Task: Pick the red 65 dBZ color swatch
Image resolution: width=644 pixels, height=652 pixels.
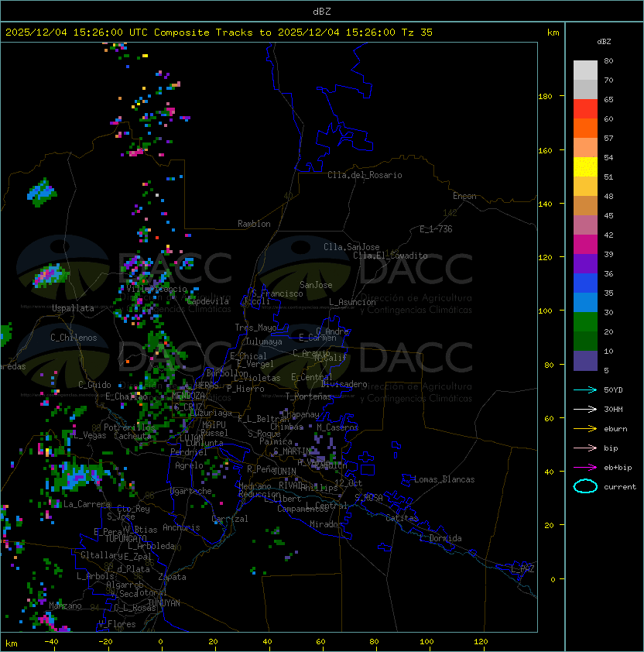Action: (585, 109)
